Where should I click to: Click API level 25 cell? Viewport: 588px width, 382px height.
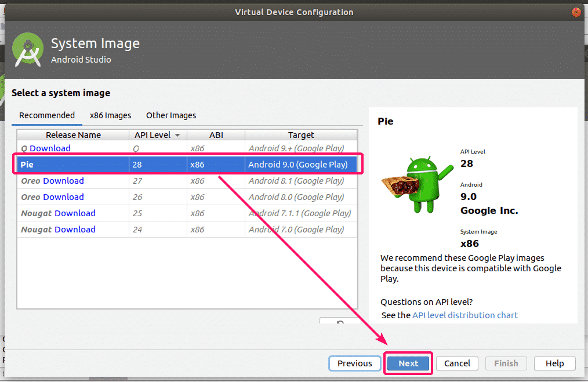pos(158,213)
